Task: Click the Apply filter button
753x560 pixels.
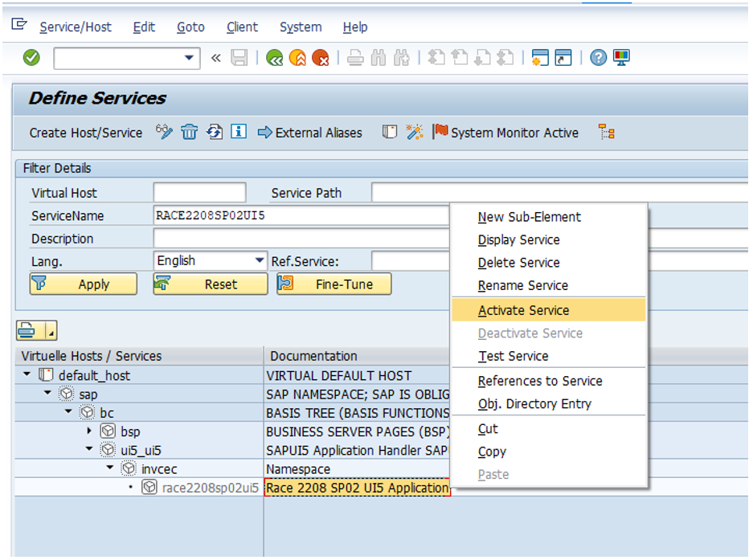Action: (84, 284)
